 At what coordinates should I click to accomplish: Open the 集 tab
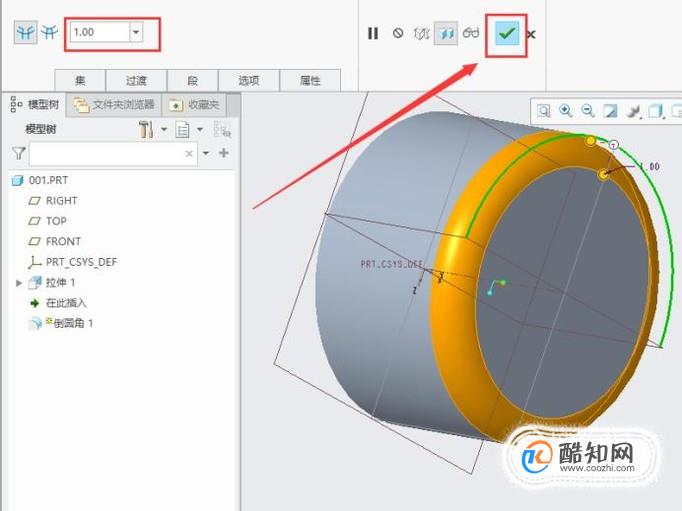[80, 80]
